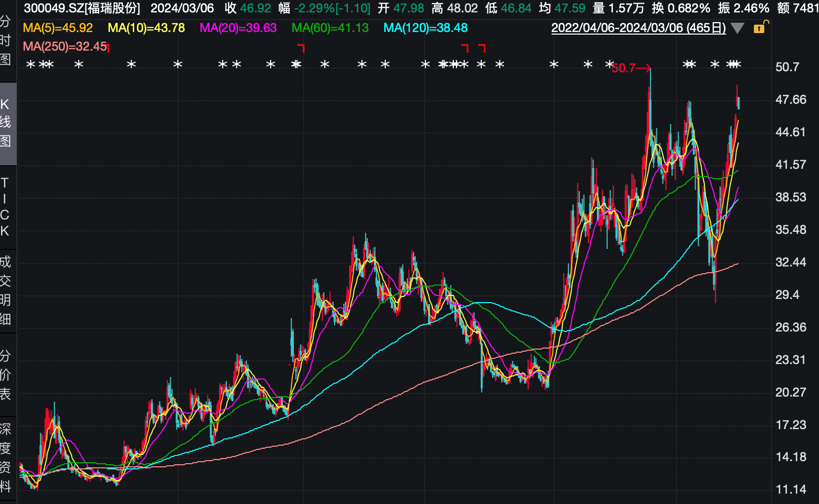The height and width of the screenshot is (504, 819).
Task: Click the cyan MA(120)=38.48 label
Action: click(426, 28)
